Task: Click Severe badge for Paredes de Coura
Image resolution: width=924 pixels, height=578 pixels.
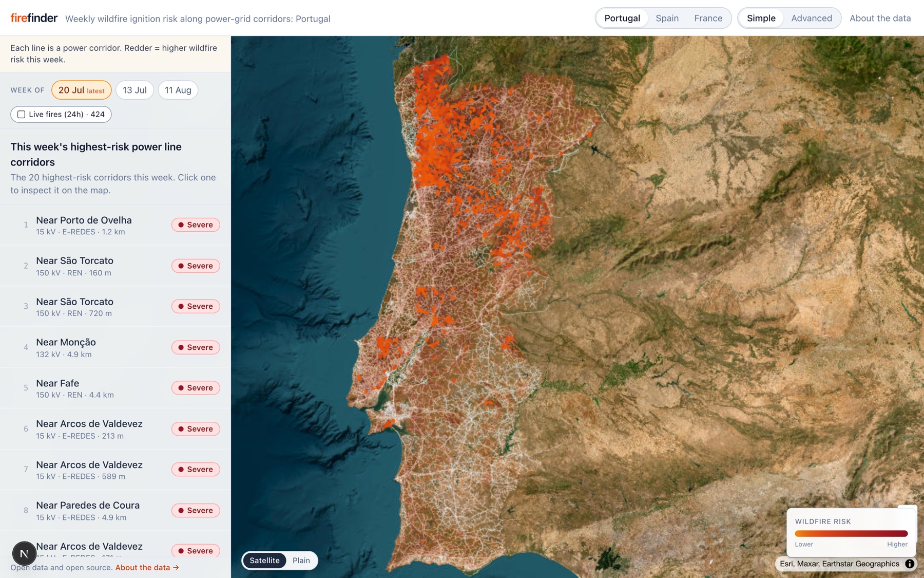Action: tap(196, 510)
